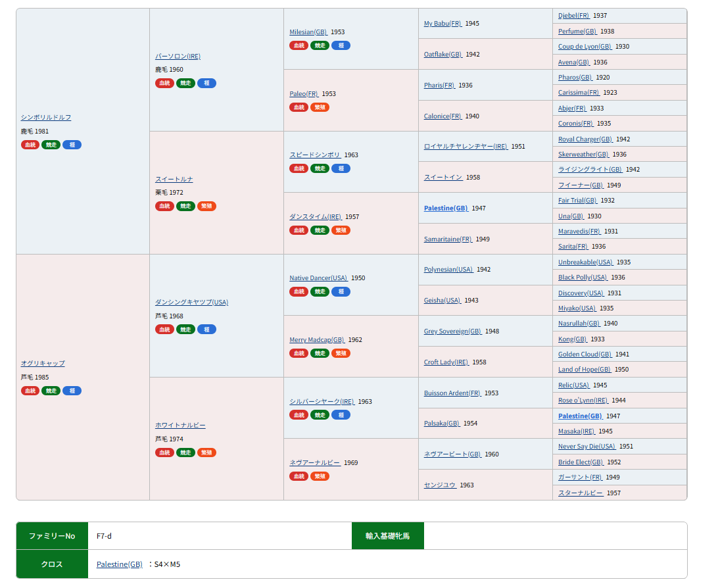Open the Palestine(GB) link in the クロス row
The image size is (718, 588).
point(119,564)
